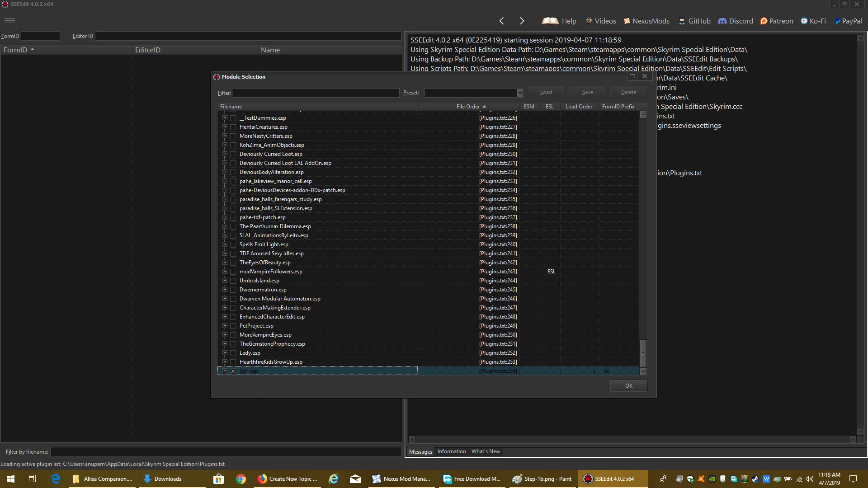Click the Chrome icon in taskbar

241,479
